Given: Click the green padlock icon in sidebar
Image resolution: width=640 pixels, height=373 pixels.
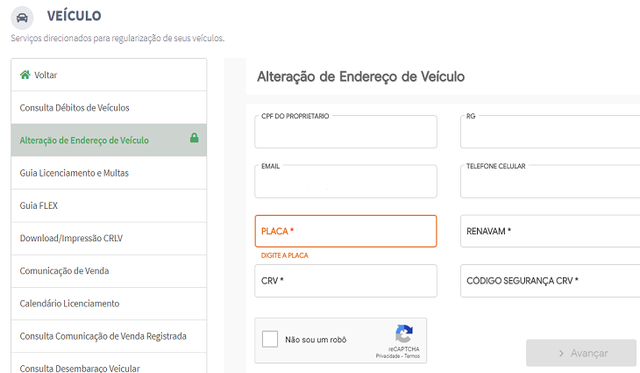Looking at the screenshot, I should [x=194, y=138].
